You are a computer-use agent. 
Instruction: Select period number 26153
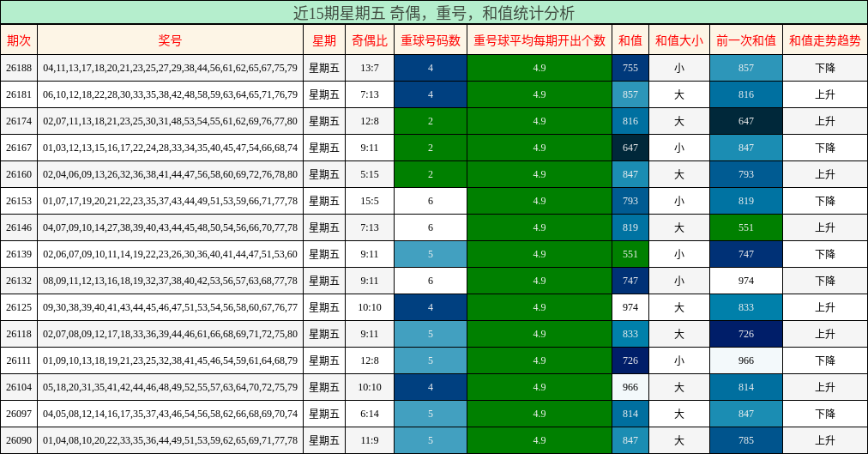19,201
